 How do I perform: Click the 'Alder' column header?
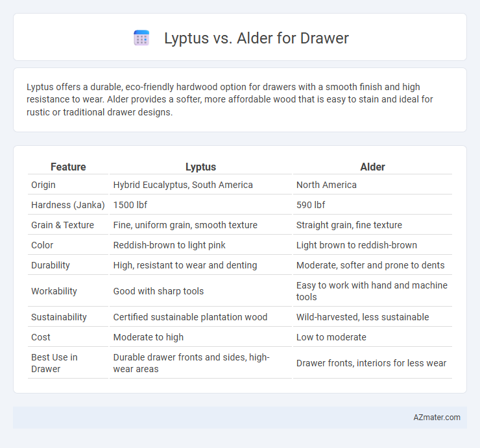click(x=372, y=167)
